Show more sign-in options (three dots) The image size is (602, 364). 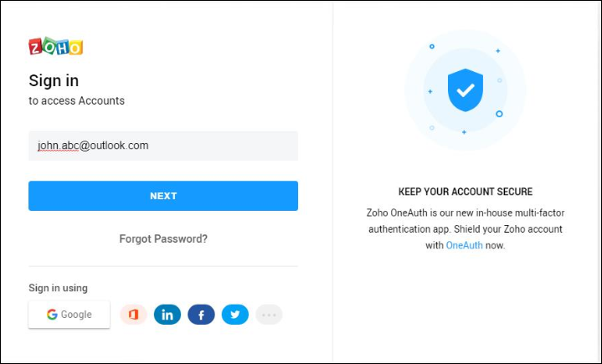[x=269, y=315]
